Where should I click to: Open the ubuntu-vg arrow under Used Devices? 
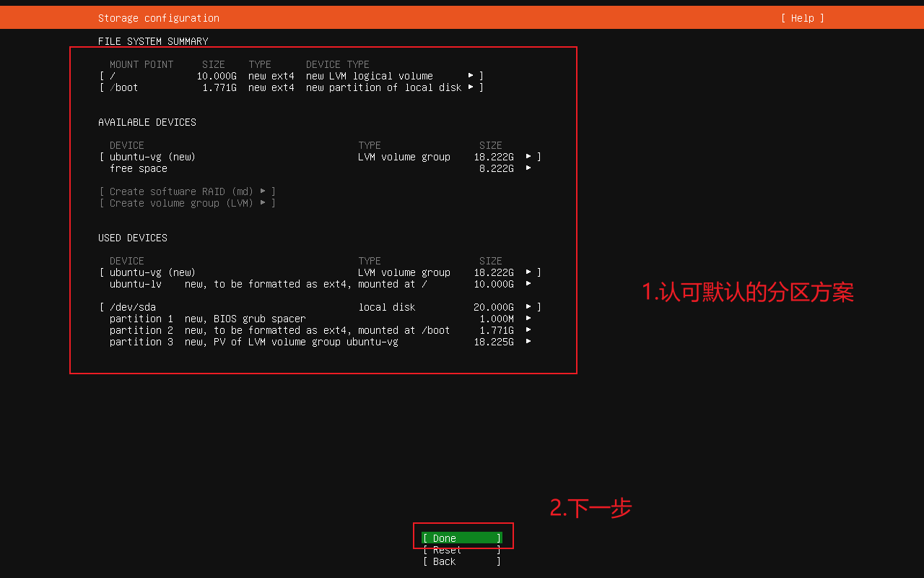click(x=528, y=272)
